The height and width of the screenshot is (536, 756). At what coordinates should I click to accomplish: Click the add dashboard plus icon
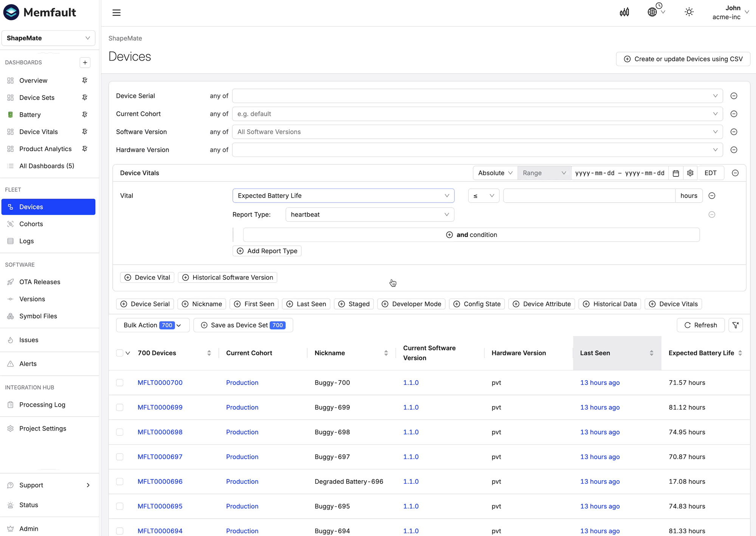[85, 62]
